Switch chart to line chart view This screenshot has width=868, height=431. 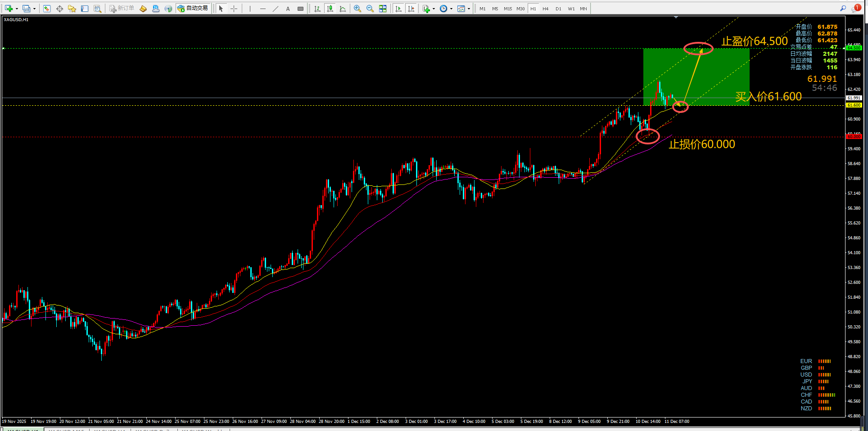[x=343, y=9]
